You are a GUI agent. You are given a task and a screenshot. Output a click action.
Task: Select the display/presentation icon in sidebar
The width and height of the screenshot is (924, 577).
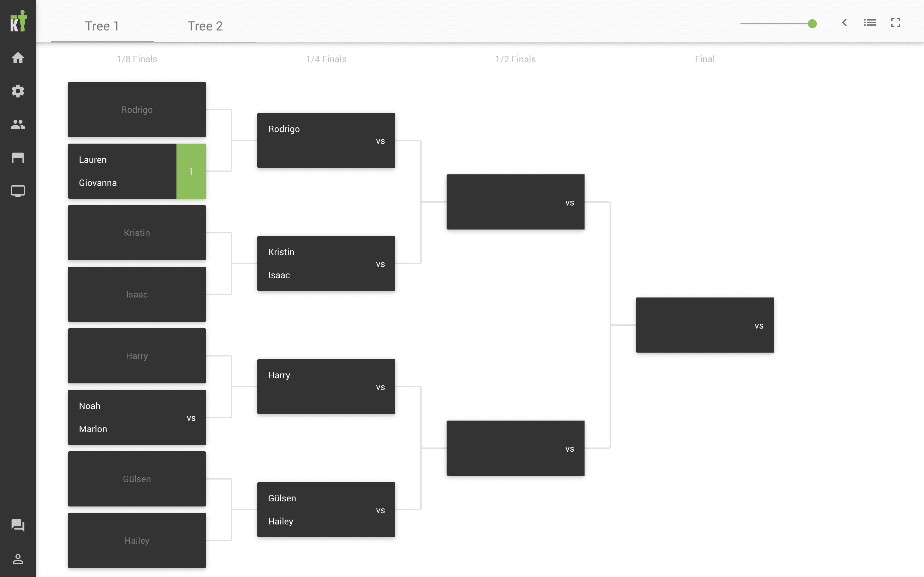pos(18,191)
